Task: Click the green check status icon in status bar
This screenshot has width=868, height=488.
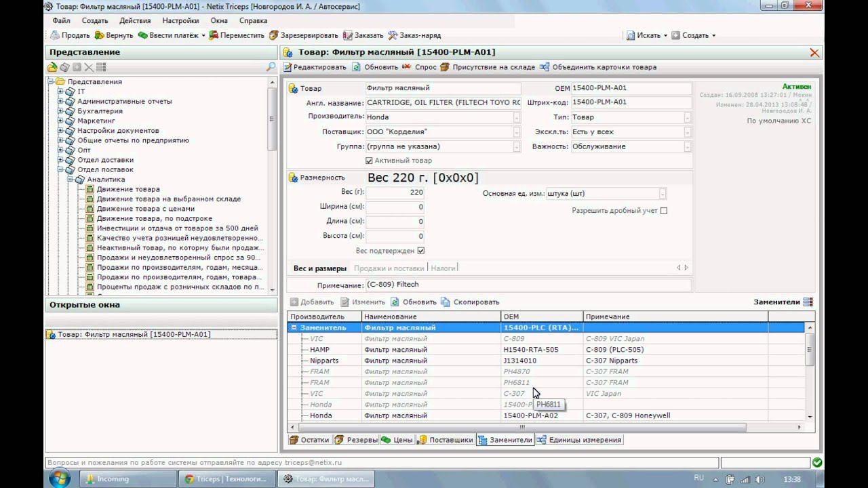Action: 817,462
